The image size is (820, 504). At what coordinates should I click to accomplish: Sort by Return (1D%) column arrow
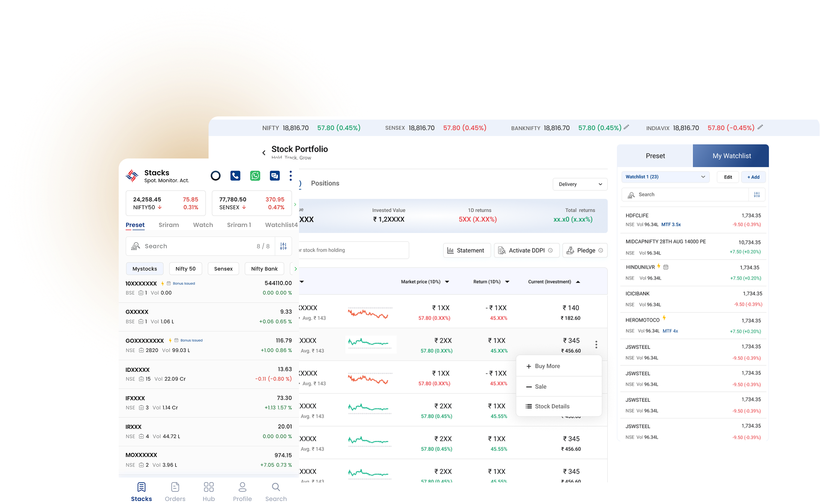(x=507, y=282)
